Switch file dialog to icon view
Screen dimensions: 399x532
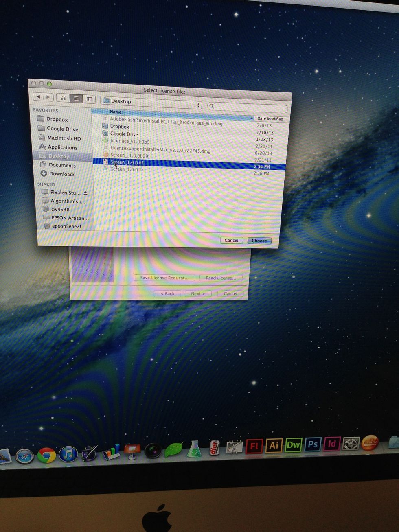(63, 98)
